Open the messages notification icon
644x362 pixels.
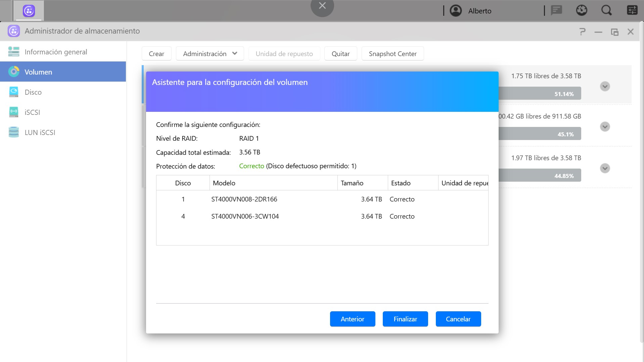(x=556, y=10)
